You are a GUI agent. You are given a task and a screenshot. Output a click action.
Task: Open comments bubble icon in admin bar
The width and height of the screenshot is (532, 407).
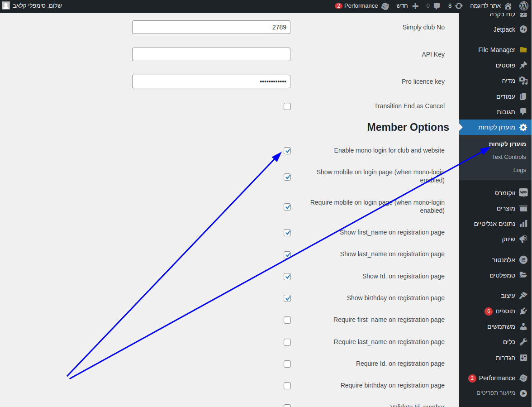point(437,6)
